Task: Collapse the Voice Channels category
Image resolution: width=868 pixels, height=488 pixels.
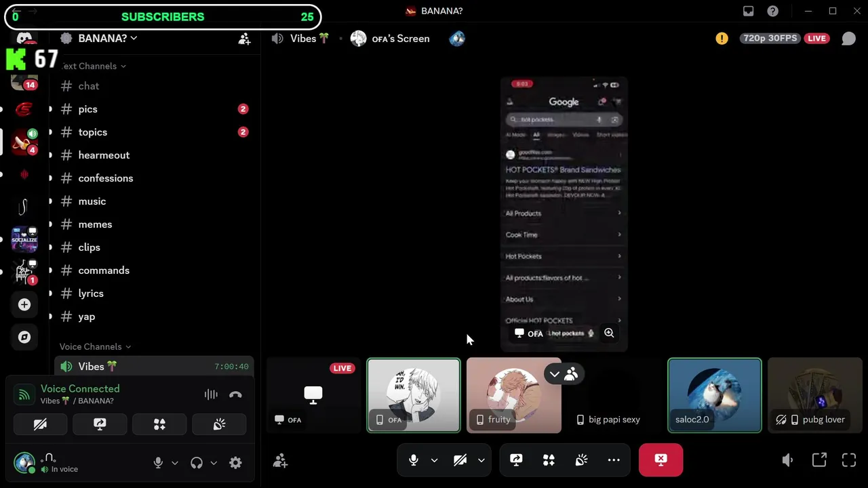Action: coord(95,346)
